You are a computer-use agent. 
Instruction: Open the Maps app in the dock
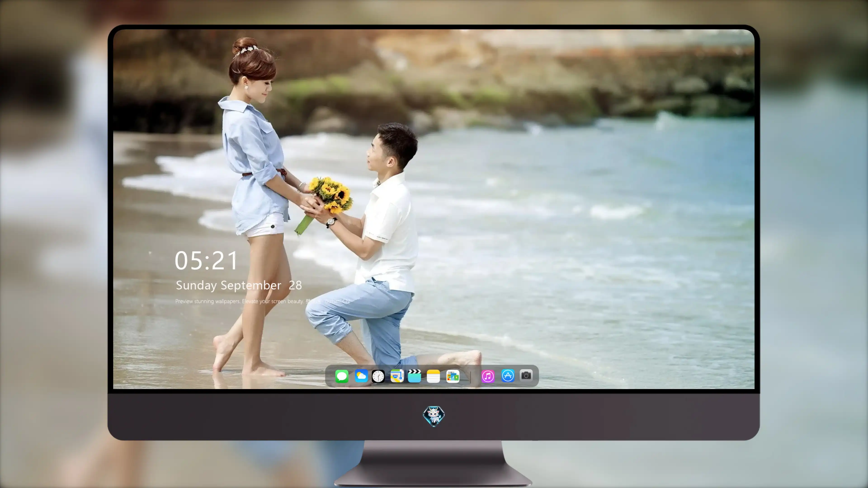(x=397, y=376)
